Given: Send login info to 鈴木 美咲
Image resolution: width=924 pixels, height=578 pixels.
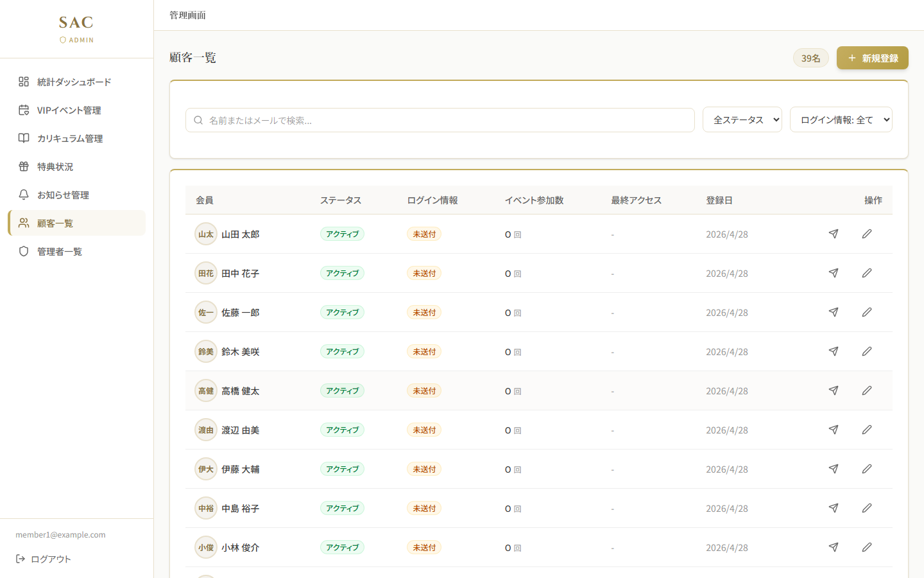Looking at the screenshot, I should 834,351.
